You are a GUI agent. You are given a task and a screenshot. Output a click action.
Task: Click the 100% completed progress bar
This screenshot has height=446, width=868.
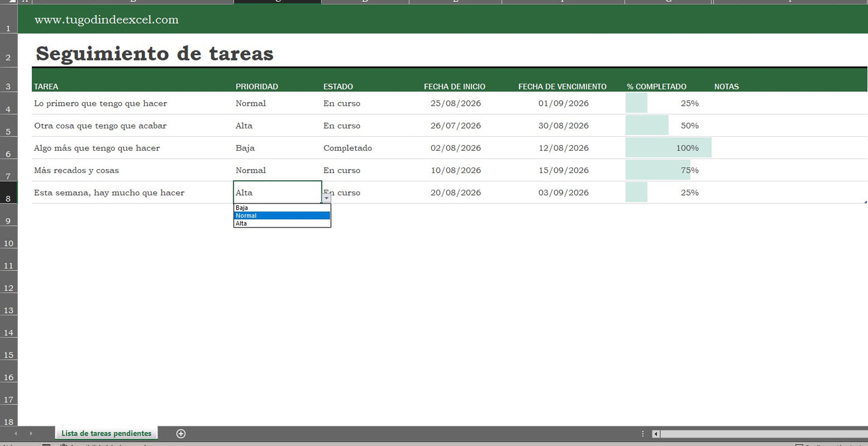coord(669,148)
